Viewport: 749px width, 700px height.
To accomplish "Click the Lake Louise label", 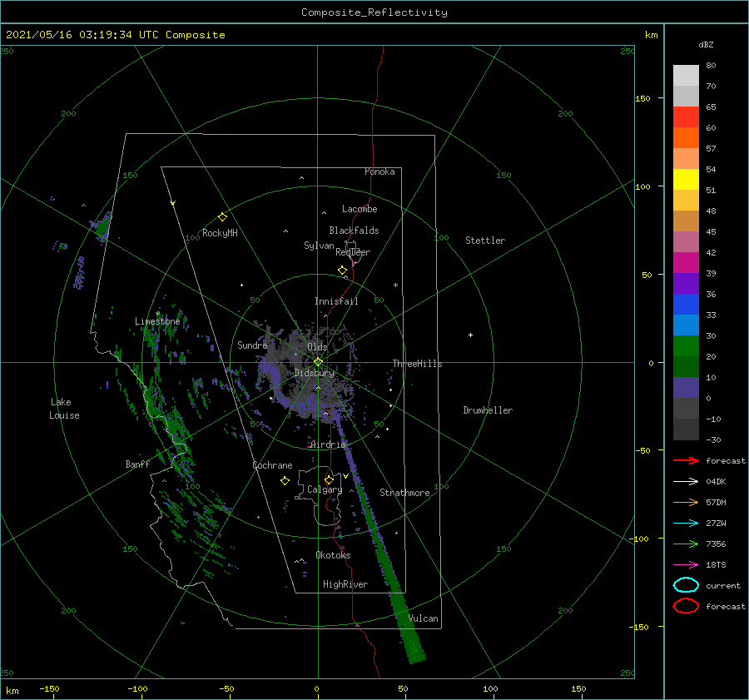I will click(x=64, y=409).
